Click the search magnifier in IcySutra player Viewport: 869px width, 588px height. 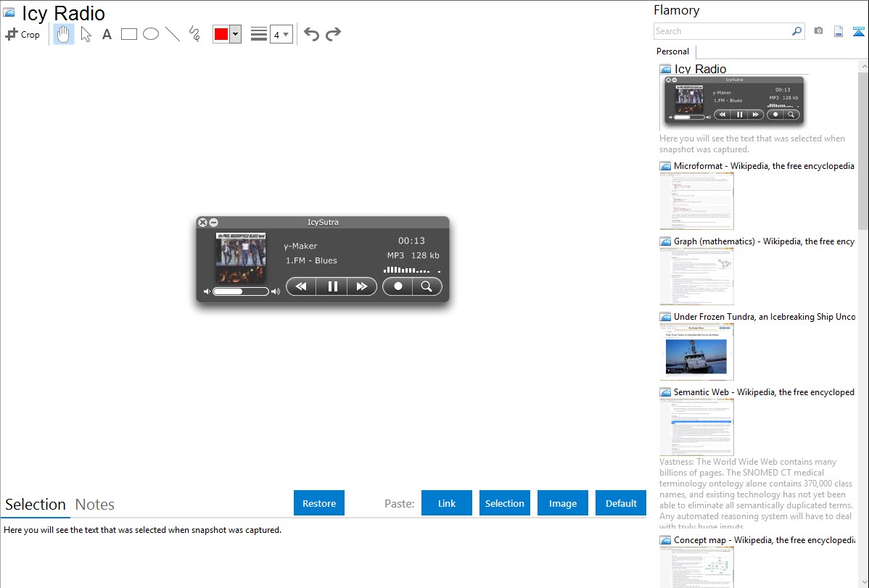427,286
